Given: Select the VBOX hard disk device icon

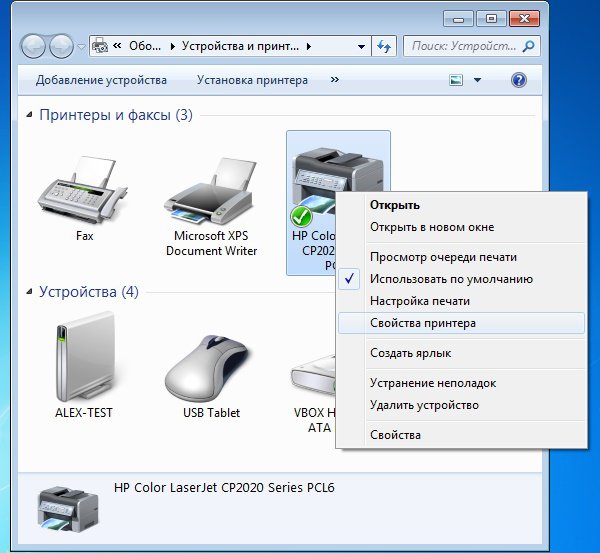Looking at the screenshot, I should [313, 377].
